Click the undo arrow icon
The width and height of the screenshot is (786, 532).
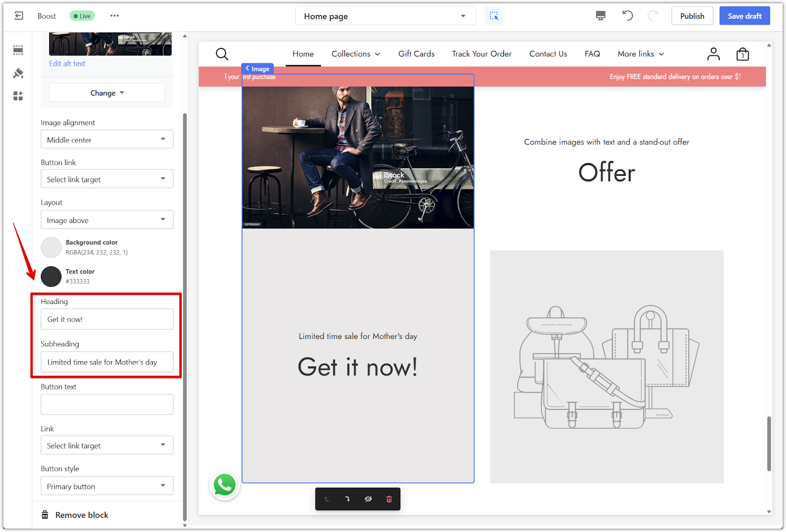coord(627,16)
